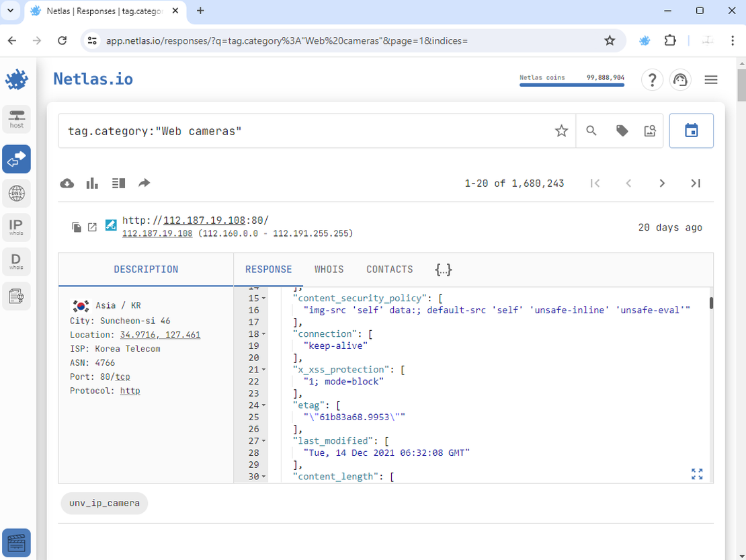Select the DNS search sidebar icon
The width and height of the screenshot is (746, 560).
(x=17, y=194)
